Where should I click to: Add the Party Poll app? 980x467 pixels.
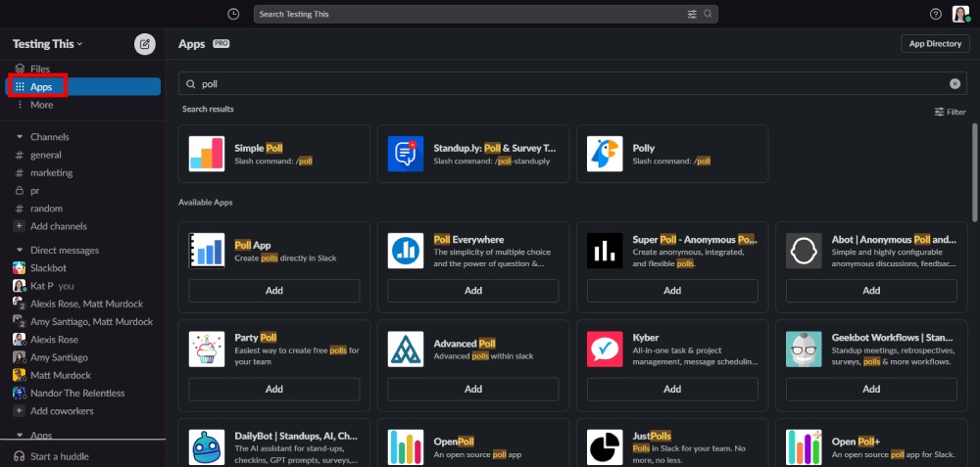[x=274, y=389]
